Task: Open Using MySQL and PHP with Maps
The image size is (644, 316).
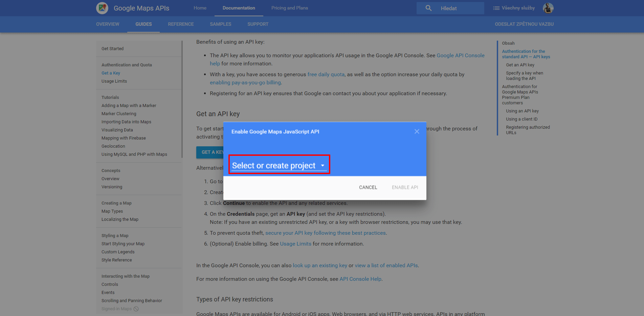Action: pos(134,154)
